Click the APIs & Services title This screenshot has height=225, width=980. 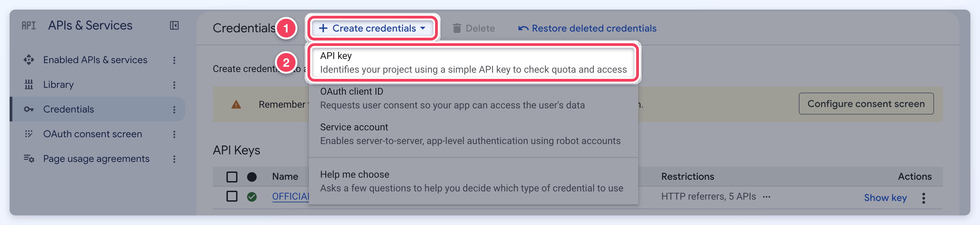click(x=90, y=25)
